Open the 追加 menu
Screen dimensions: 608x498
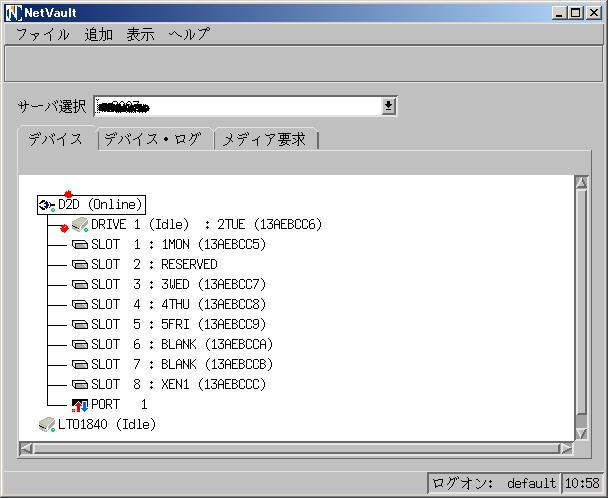point(98,35)
